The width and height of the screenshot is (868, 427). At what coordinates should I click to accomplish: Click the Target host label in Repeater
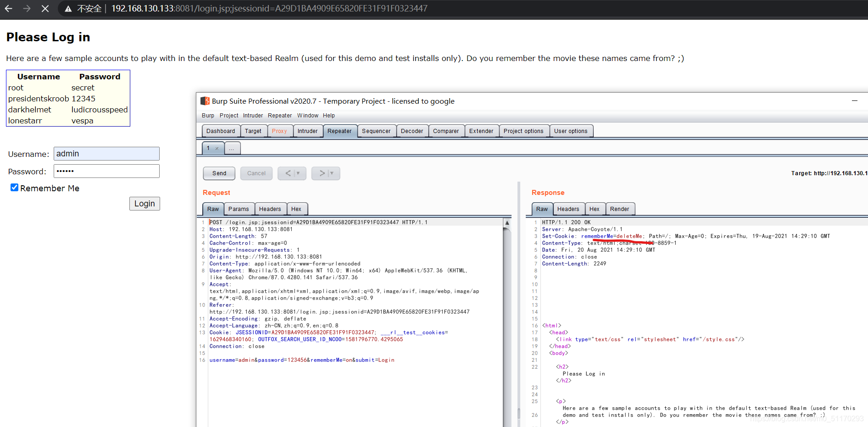click(x=829, y=173)
